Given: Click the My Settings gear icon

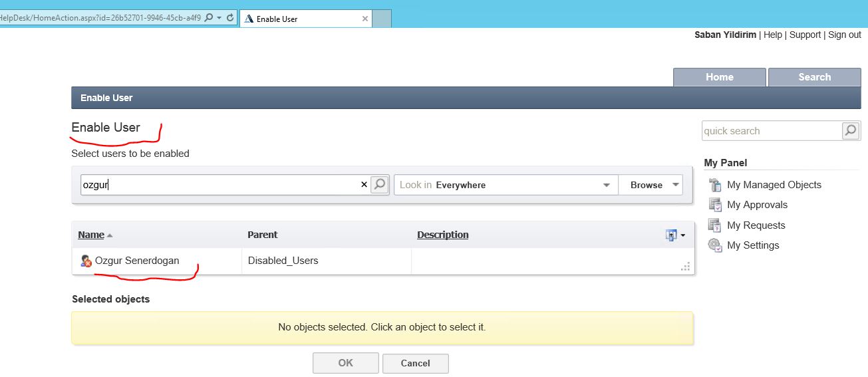Looking at the screenshot, I should [715, 245].
